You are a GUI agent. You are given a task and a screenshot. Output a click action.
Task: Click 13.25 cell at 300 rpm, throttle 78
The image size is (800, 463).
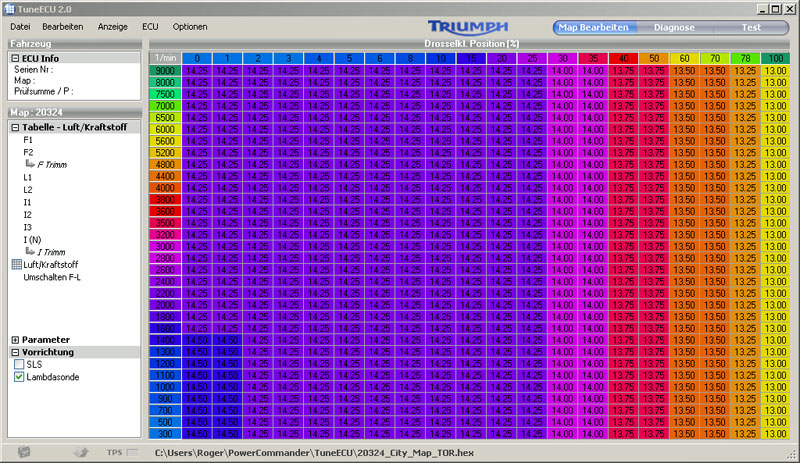745,434
